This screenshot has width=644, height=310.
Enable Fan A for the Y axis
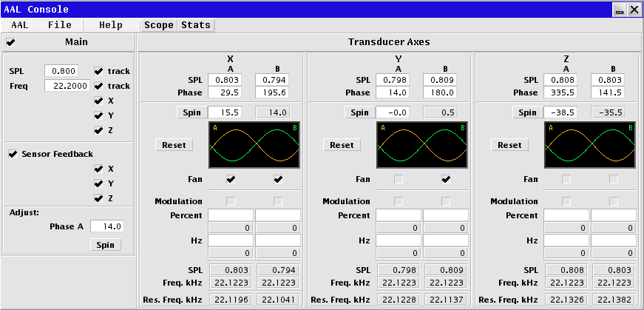tap(399, 179)
